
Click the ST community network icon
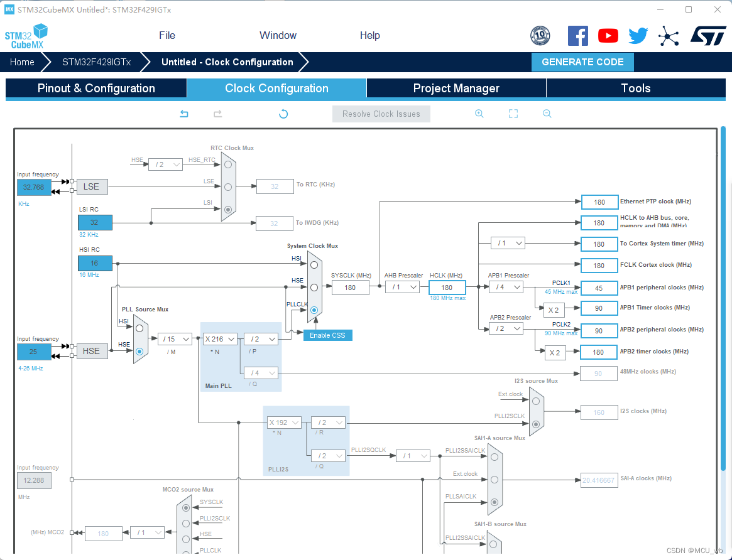669,36
